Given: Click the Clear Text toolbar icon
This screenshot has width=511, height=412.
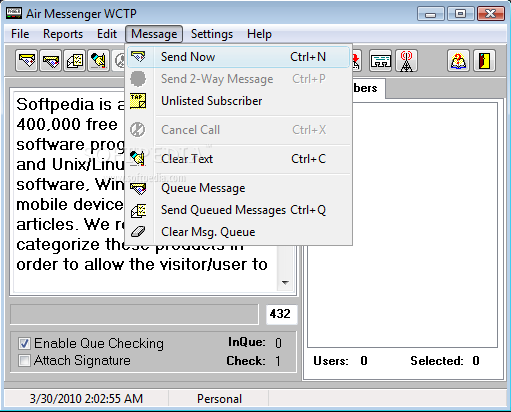Looking at the screenshot, I should coord(99,61).
